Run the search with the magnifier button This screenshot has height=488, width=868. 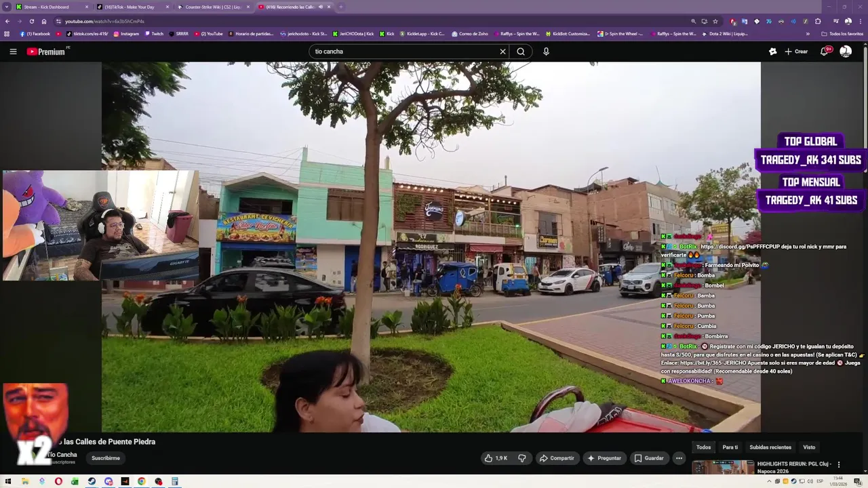click(x=521, y=52)
